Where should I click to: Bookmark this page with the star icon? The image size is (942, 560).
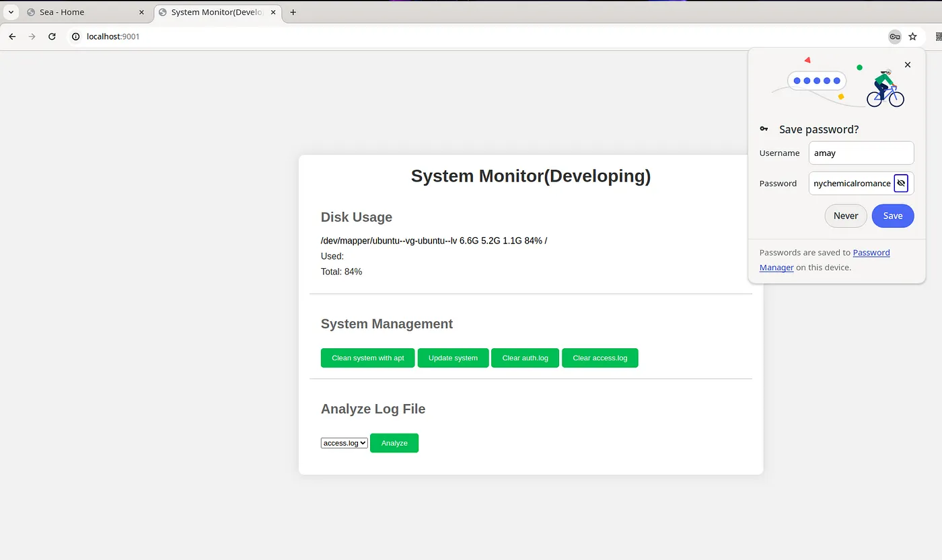[912, 36]
